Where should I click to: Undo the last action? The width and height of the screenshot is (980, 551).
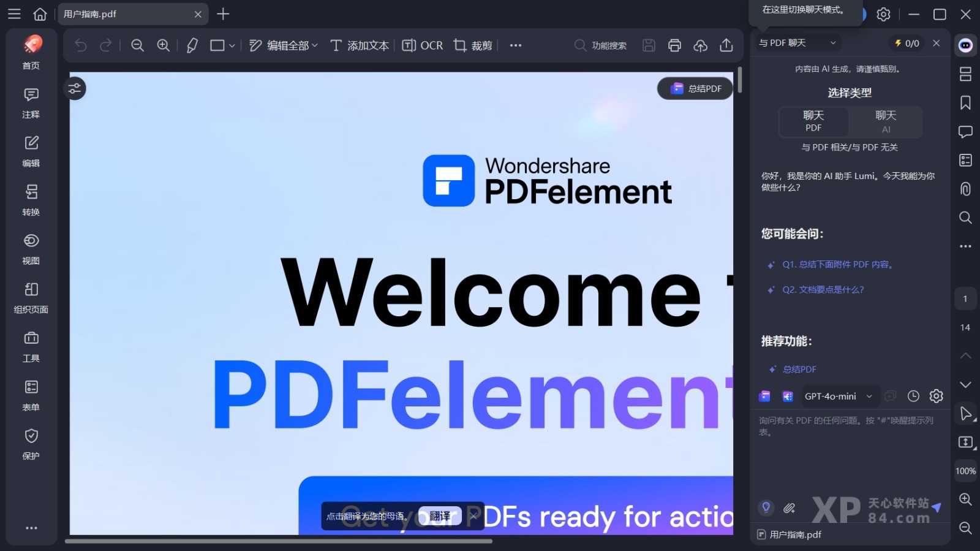[x=80, y=45]
